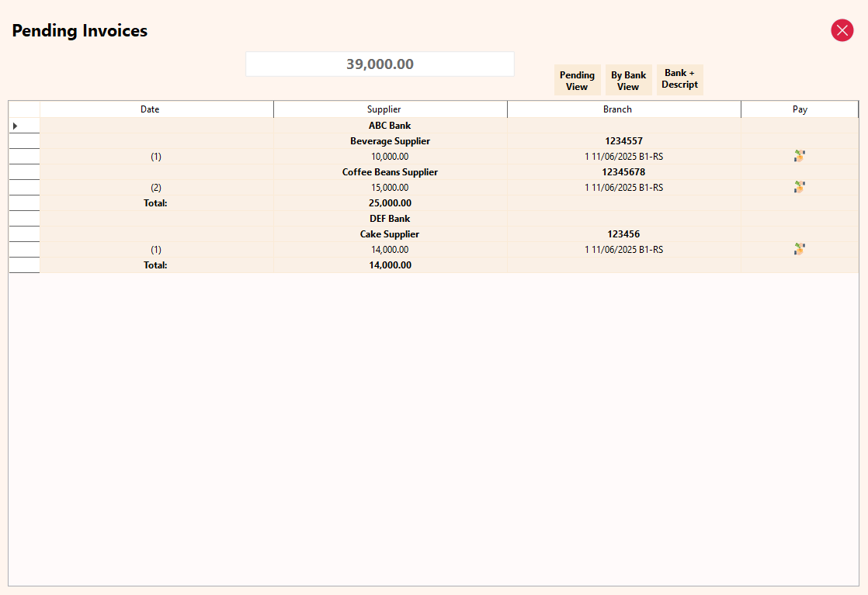Close the Pending Invoices window
Viewport: 868px width, 595px height.
click(x=842, y=30)
